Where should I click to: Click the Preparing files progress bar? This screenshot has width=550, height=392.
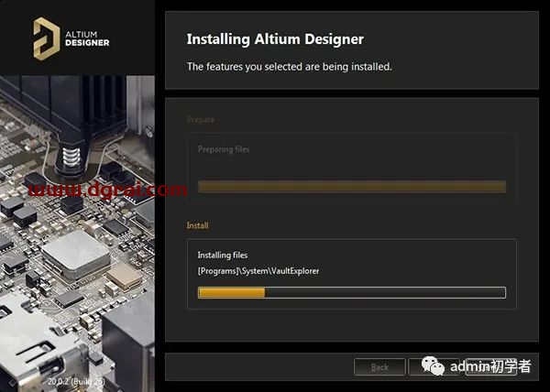352,187
